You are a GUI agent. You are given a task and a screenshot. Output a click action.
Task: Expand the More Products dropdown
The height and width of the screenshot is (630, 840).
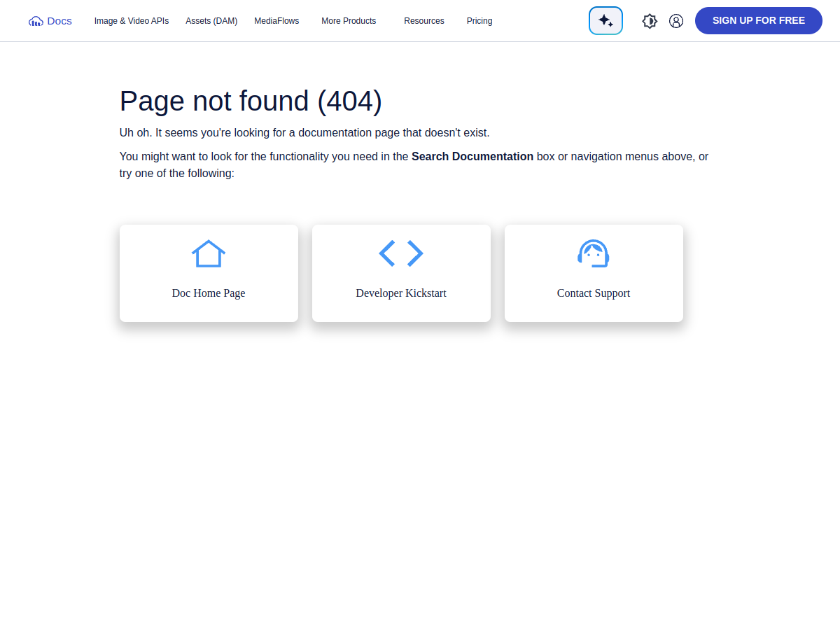(x=349, y=20)
